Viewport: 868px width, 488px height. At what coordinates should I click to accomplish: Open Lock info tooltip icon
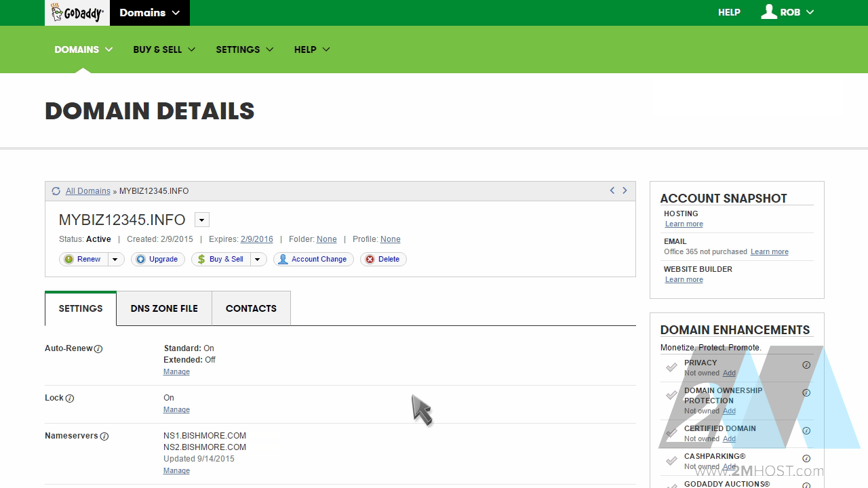(70, 399)
